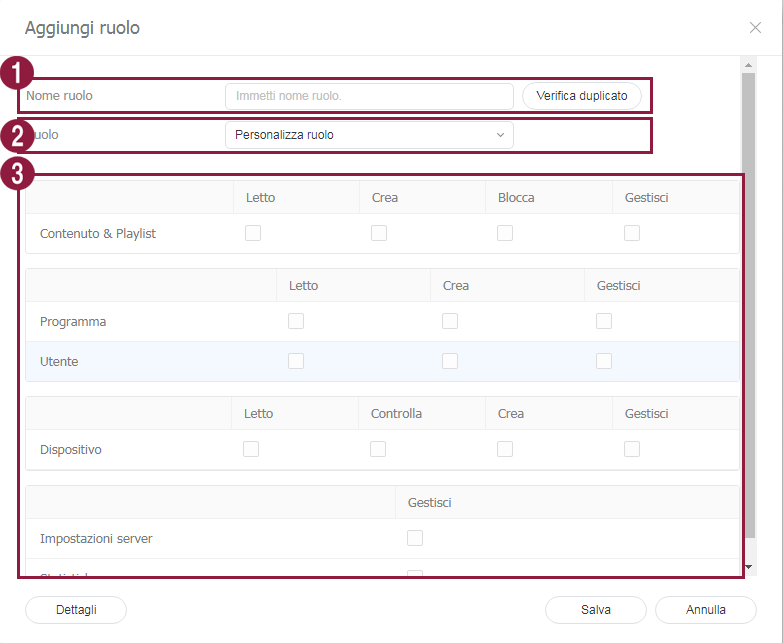Enable Gestisci for Impostazioni server
Viewport: 783px width, 643px height.
pyautogui.click(x=415, y=538)
